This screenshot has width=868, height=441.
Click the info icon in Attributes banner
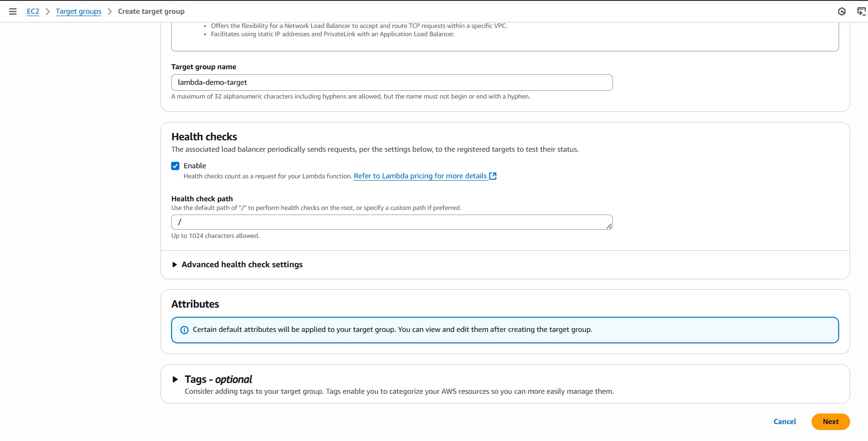[x=184, y=330]
